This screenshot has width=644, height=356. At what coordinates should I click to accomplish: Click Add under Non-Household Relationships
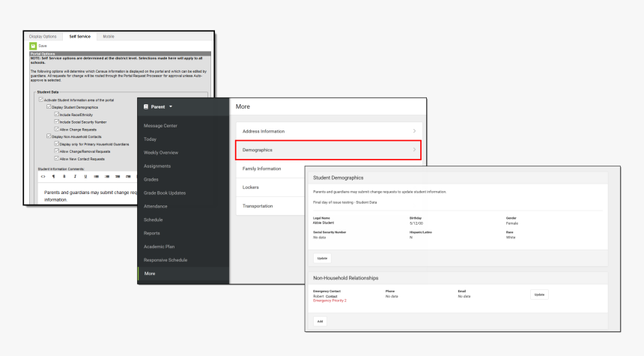[320, 322]
